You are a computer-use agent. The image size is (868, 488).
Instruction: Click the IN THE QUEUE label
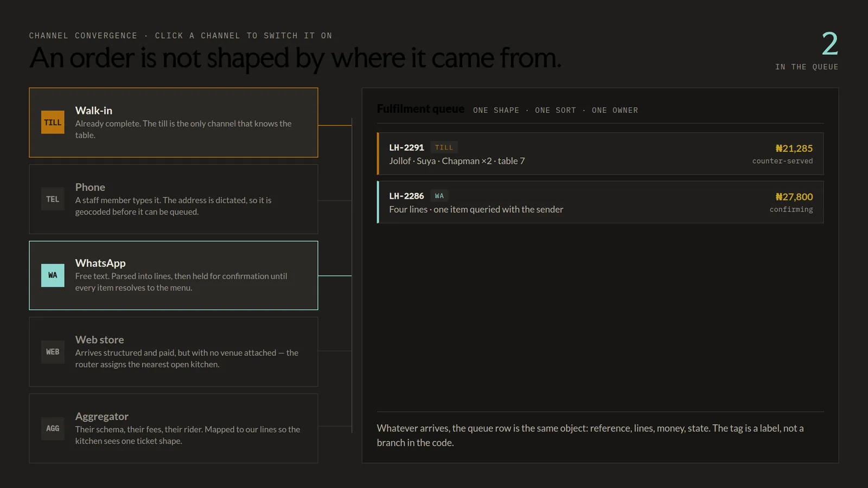click(x=807, y=67)
